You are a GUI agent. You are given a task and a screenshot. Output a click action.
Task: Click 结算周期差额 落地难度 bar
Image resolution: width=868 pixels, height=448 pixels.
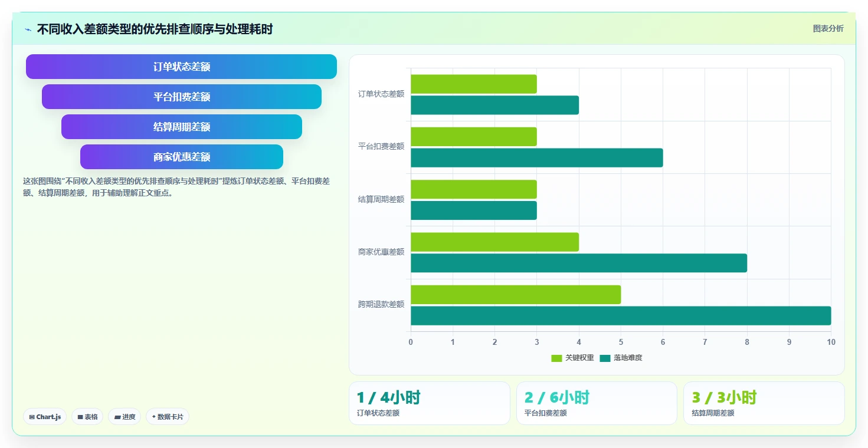[x=474, y=210]
